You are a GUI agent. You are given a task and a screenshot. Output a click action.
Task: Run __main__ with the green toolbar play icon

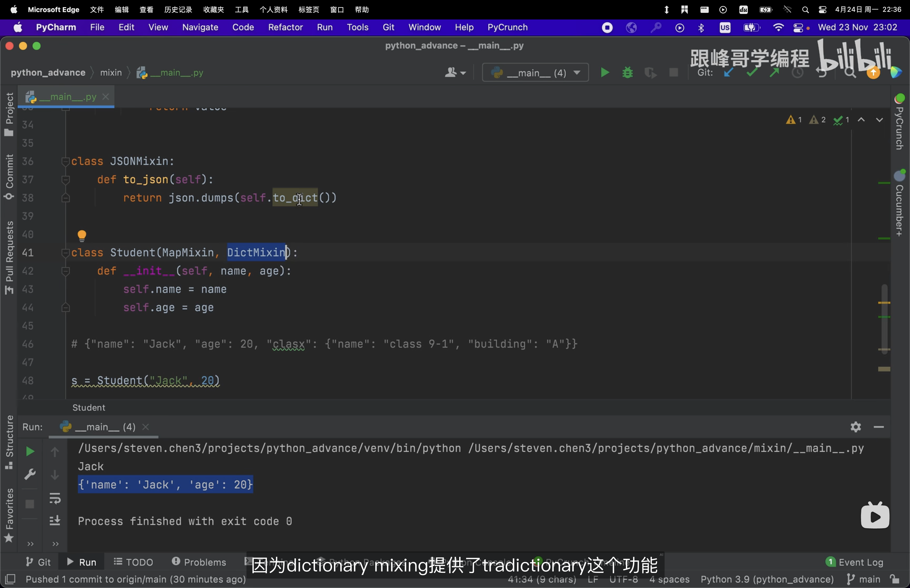(x=605, y=73)
